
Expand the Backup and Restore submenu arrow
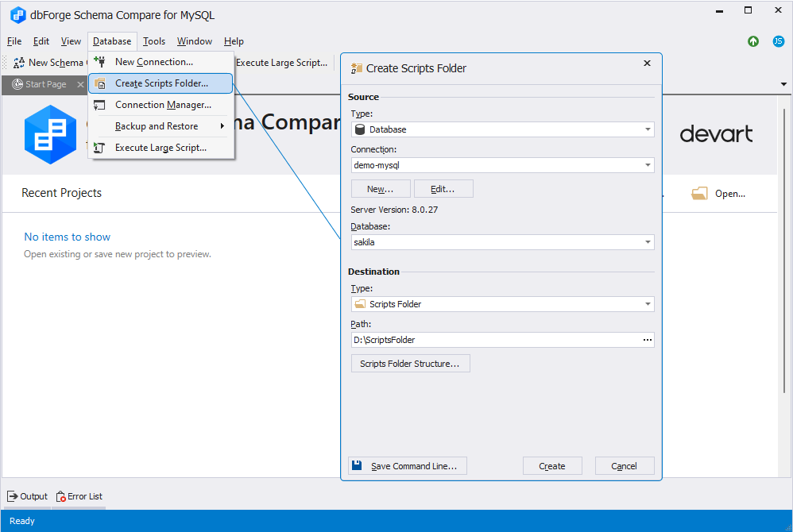tap(222, 125)
